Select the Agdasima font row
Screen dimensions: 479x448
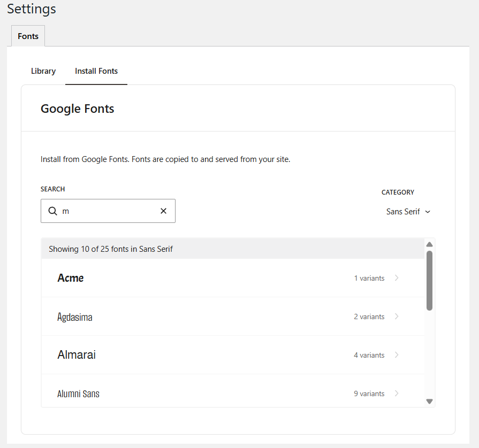tap(214, 316)
